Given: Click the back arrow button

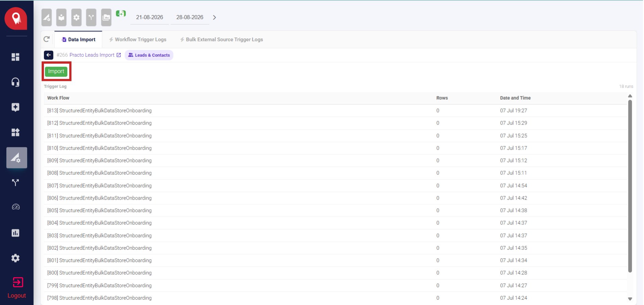Looking at the screenshot, I should tap(49, 55).
